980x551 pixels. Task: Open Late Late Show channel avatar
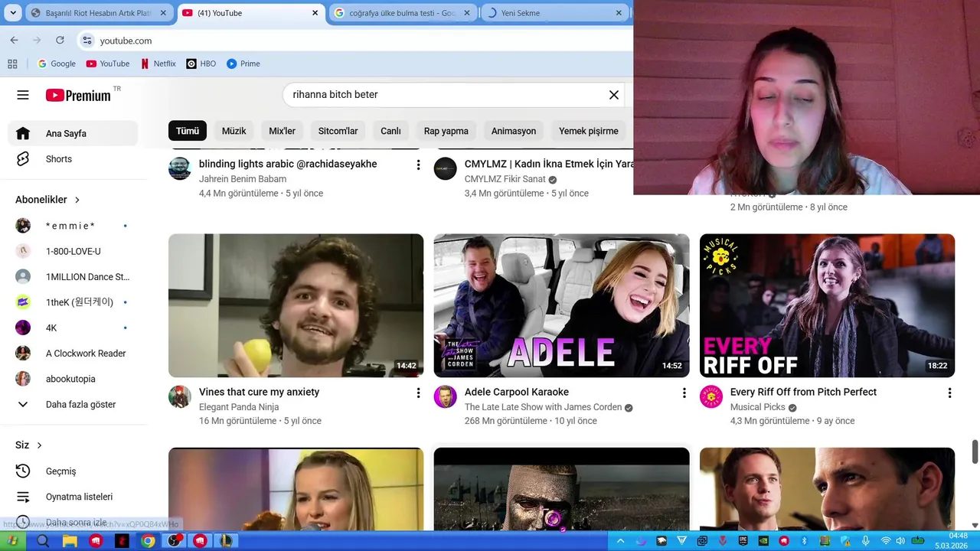pyautogui.click(x=445, y=396)
